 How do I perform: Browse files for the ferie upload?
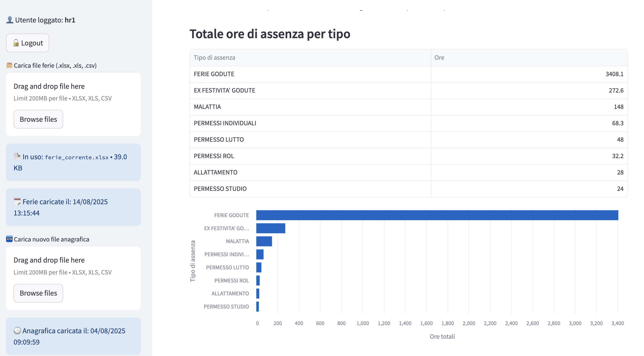tap(38, 119)
